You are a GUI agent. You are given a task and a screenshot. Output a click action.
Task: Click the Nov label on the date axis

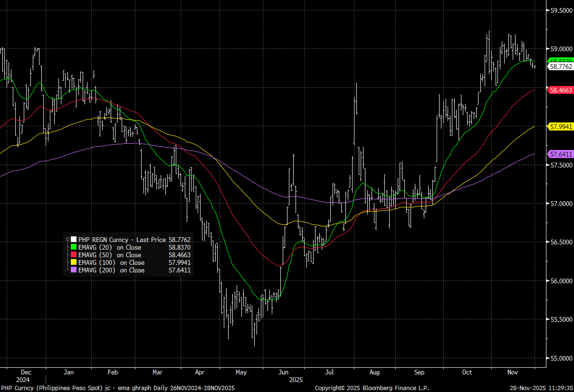[x=513, y=373]
